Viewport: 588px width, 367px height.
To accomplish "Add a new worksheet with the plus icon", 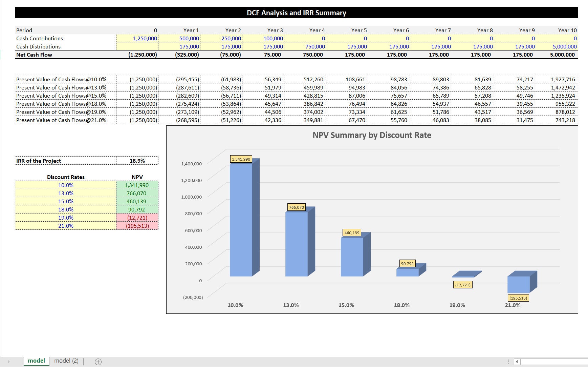I will coord(98,361).
